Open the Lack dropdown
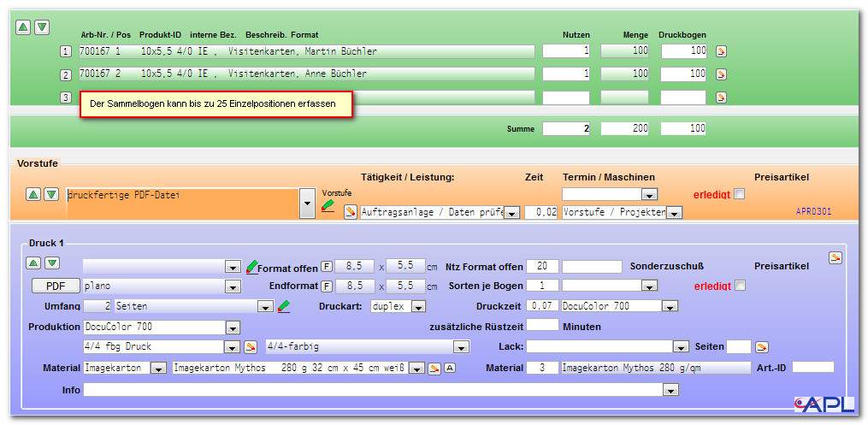 pos(681,347)
